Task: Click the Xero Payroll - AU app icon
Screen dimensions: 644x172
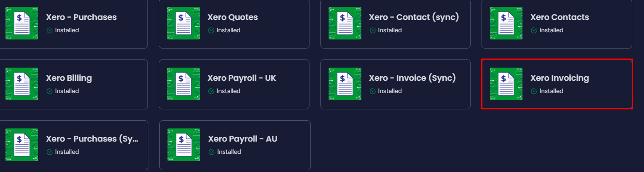Action: pos(184,145)
